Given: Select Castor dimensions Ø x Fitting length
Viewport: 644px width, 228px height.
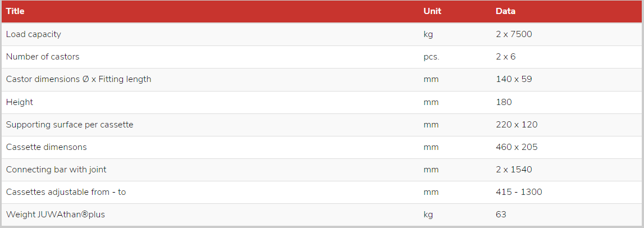Looking at the screenshot, I should [79, 79].
